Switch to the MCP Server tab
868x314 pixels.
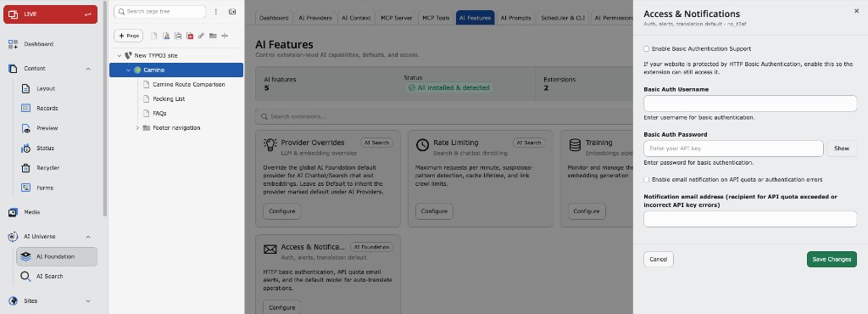point(397,18)
